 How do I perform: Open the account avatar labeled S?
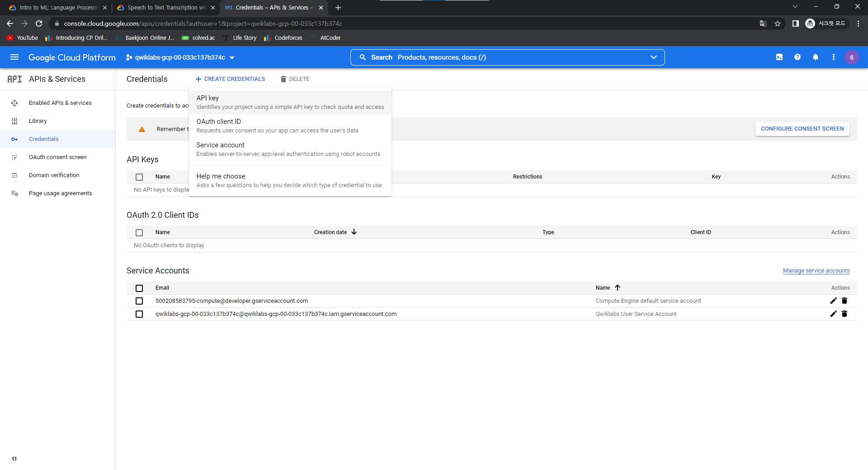[x=852, y=57]
